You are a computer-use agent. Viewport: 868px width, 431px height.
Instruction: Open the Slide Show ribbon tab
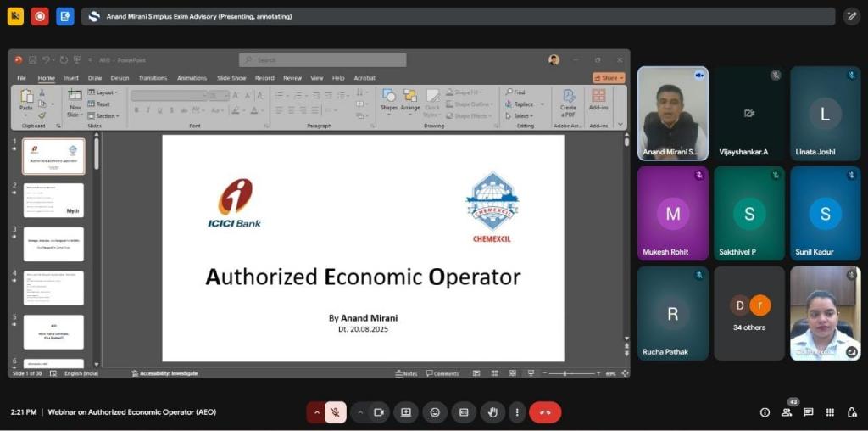click(231, 78)
